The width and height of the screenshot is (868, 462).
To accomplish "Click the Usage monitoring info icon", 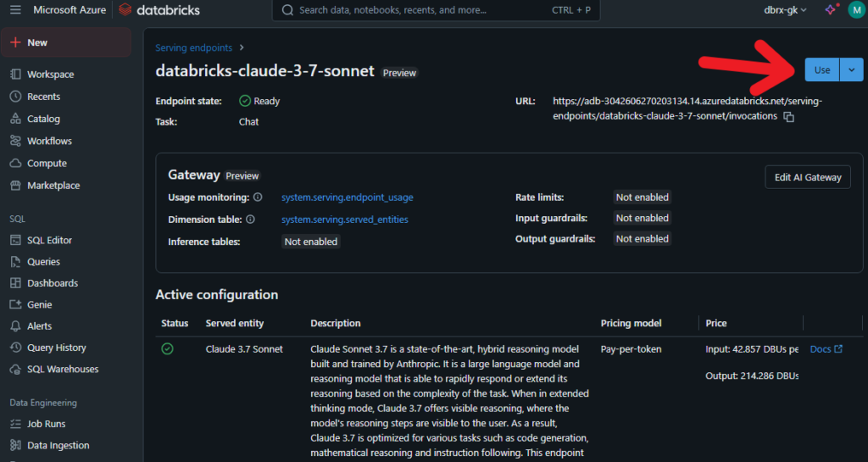I will [258, 197].
